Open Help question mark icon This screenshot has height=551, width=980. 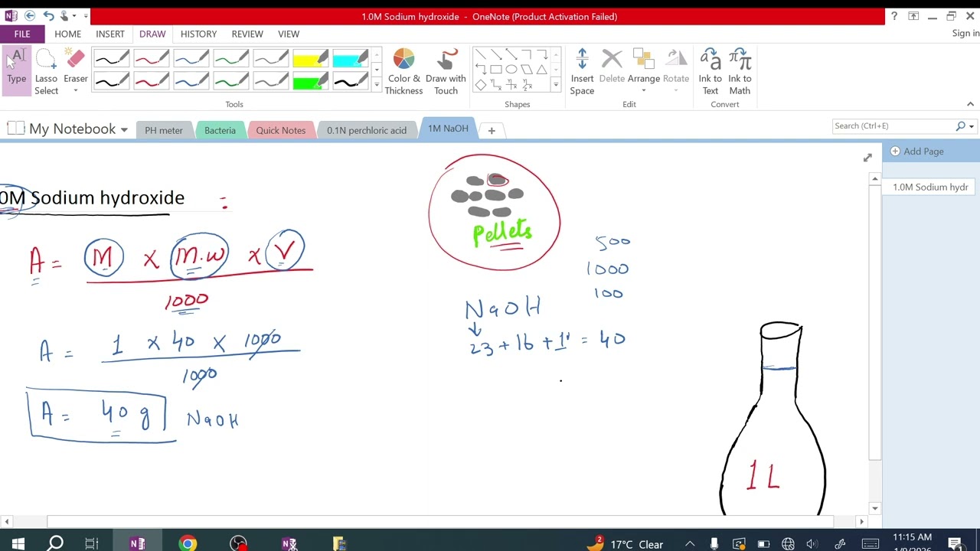[894, 16]
